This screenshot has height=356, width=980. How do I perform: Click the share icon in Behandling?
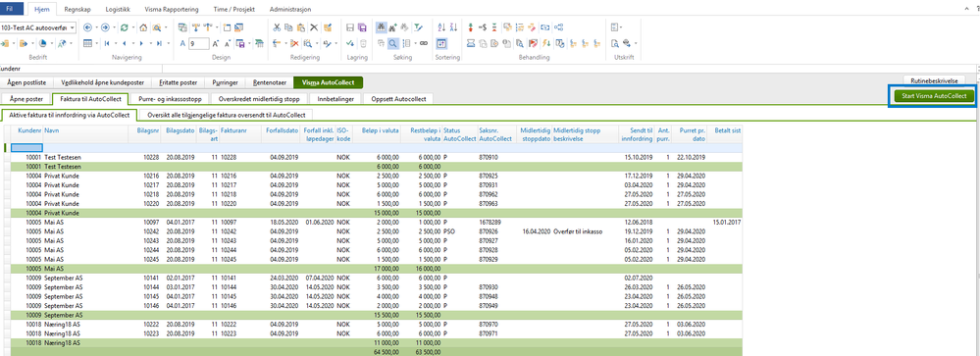tap(559, 27)
